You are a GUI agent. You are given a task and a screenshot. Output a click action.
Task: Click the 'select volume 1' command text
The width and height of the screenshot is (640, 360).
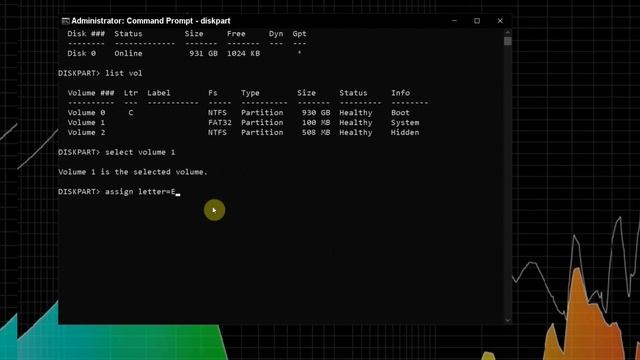tap(140, 152)
